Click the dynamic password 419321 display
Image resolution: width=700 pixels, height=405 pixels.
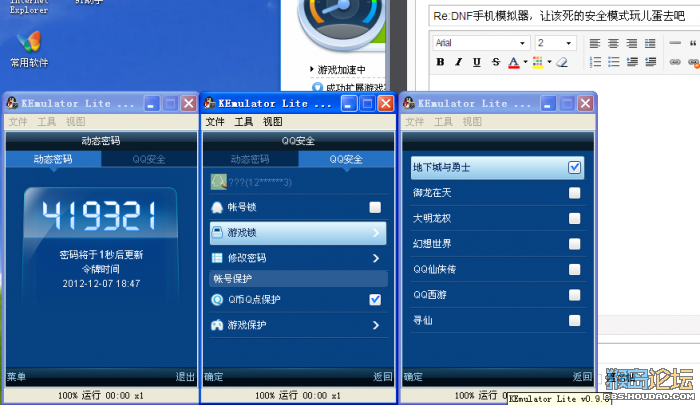click(x=100, y=216)
